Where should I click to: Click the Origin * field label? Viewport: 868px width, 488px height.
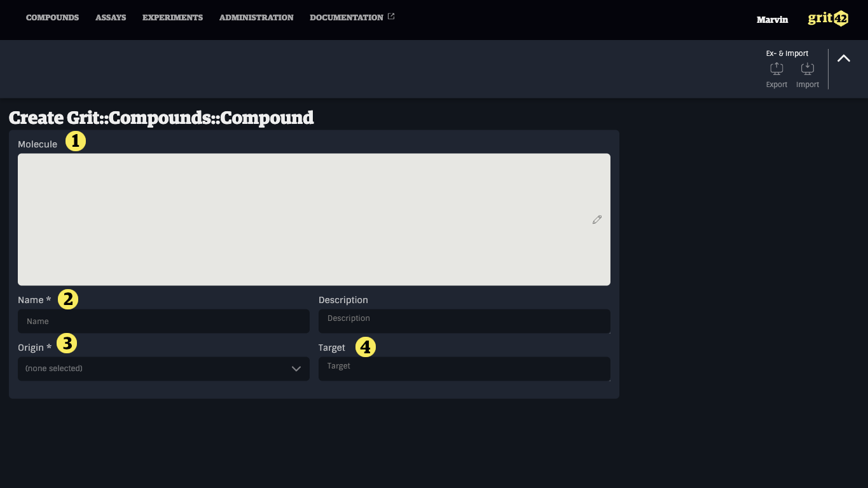[34, 348]
